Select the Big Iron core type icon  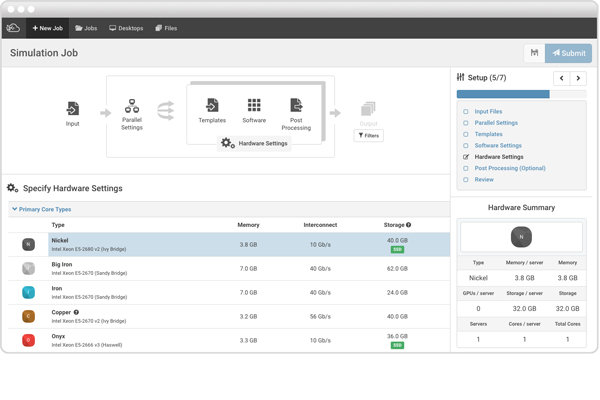[28, 268]
